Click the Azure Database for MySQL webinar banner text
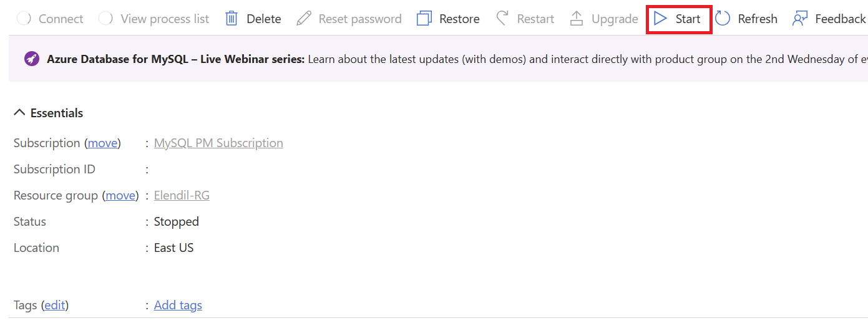The width and height of the screenshot is (868, 323). pyautogui.click(x=175, y=59)
